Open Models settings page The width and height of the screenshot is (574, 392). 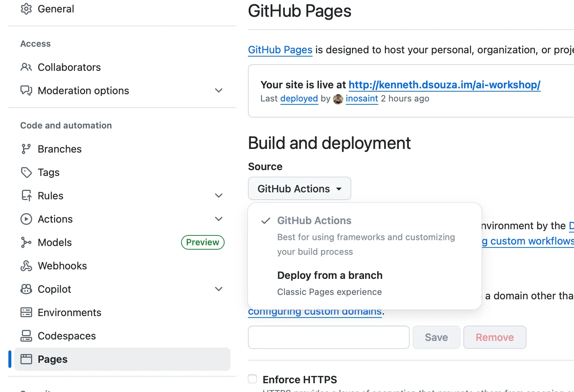55,242
